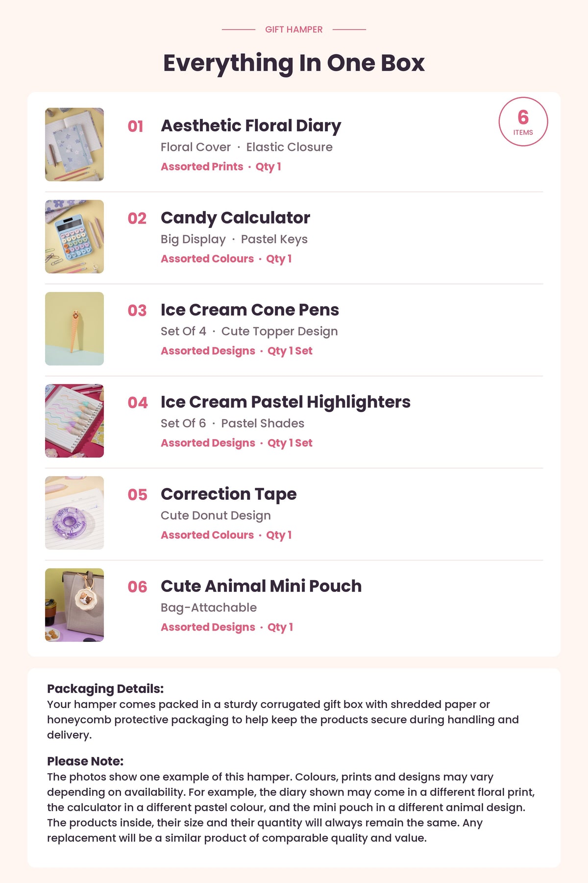Open the Ice Cream Cone Pens photo
588x883 pixels.
(74, 329)
